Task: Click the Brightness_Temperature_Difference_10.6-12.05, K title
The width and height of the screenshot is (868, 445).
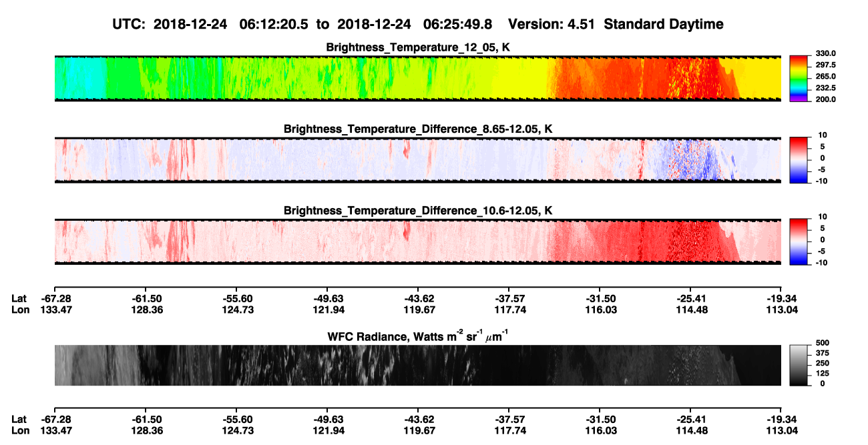Action: point(418,211)
